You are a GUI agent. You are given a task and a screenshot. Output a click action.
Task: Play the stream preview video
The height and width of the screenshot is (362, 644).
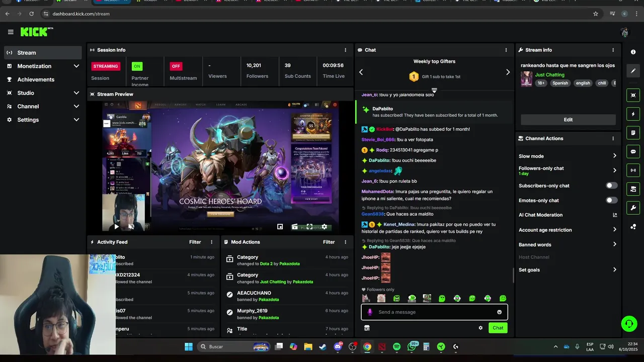point(117,227)
